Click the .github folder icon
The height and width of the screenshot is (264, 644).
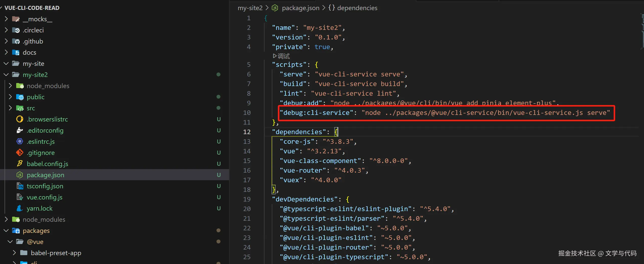pos(16,41)
